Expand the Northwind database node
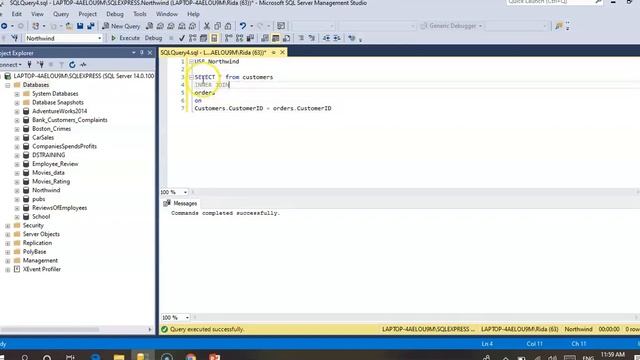Image resolution: width=640 pixels, height=360 pixels. click(17, 191)
